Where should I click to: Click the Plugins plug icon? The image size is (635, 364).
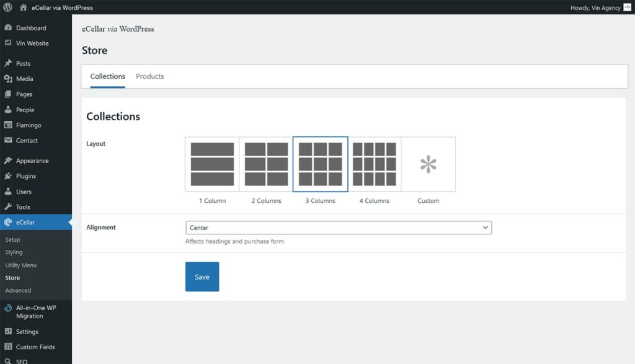(x=8, y=176)
